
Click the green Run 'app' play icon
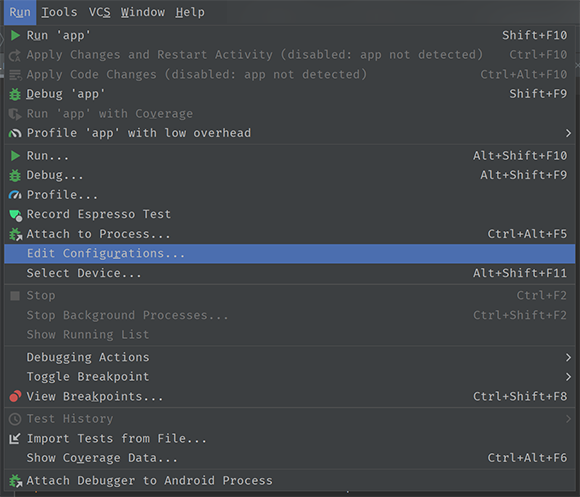[x=15, y=36]
